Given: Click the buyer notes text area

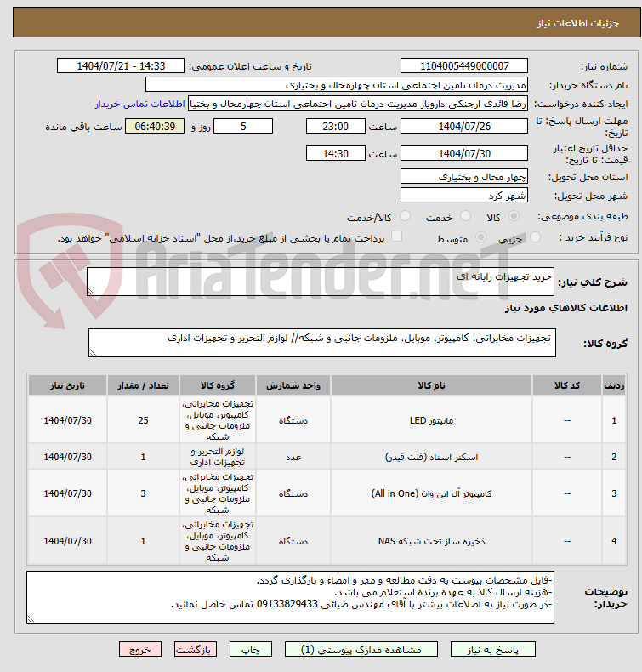Looking at the screenshot, I should [x=290, y=597].
